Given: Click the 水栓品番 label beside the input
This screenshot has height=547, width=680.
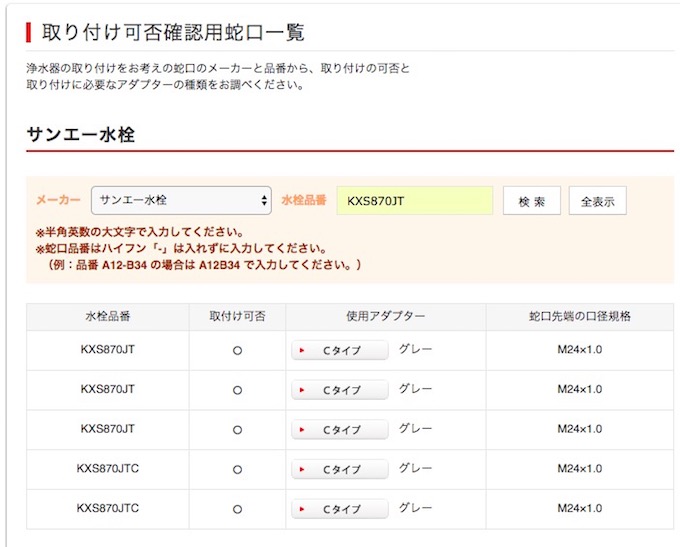Looking at the screenshot, I should pyautogui.click(x=304, y=200).
